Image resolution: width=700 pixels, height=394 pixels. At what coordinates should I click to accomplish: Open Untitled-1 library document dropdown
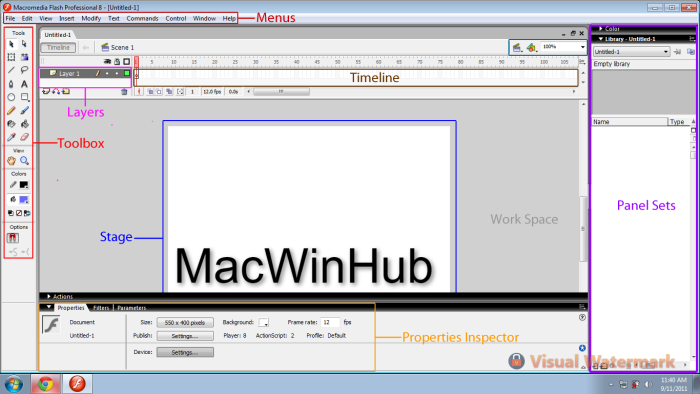[631, 52]
